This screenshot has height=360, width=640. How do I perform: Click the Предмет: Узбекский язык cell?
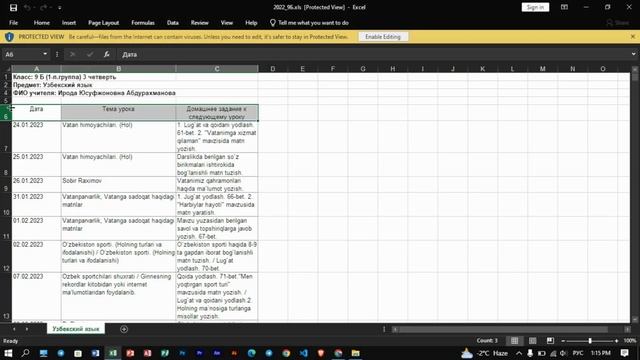coord(53,85)
